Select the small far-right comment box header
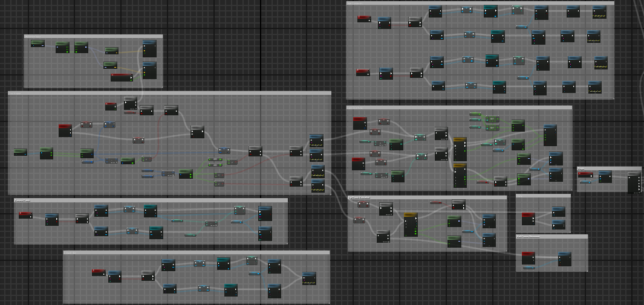The width and height of the screenshot is (644, 305). pyautogui.click(x=609, y=169)
